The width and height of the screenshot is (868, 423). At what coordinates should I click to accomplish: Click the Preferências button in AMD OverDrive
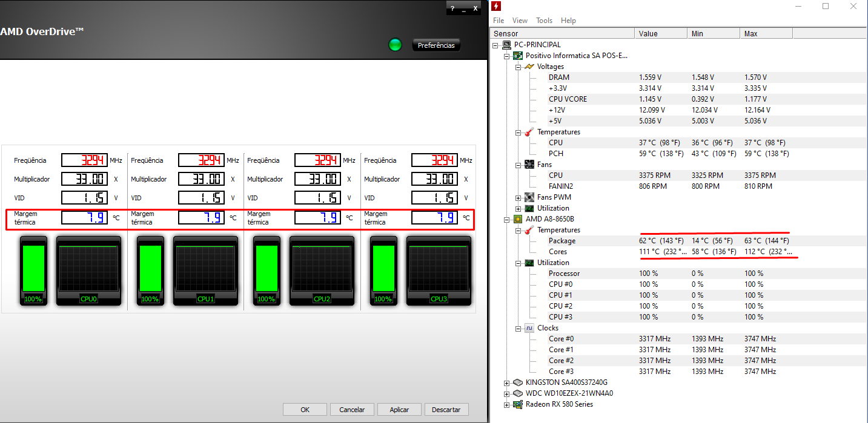(436, 45)
